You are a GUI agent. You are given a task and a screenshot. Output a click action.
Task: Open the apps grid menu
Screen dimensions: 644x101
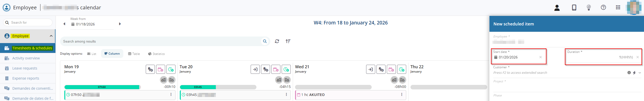click(618, 8)
